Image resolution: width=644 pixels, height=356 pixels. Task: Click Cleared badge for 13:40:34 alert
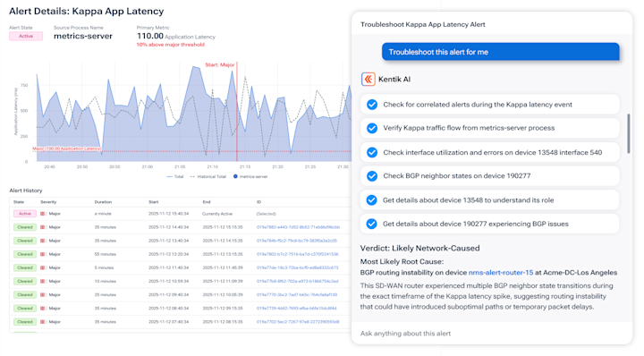click(x=25, y=241)
